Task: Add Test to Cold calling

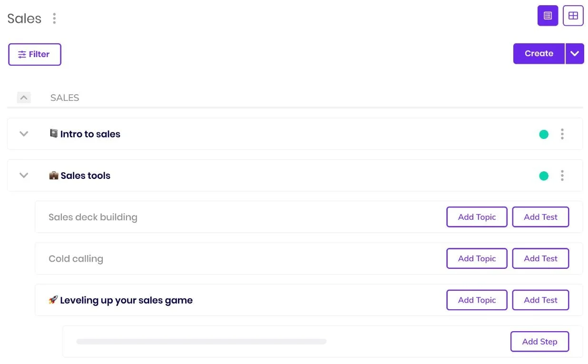Action: tap(540, 258)
